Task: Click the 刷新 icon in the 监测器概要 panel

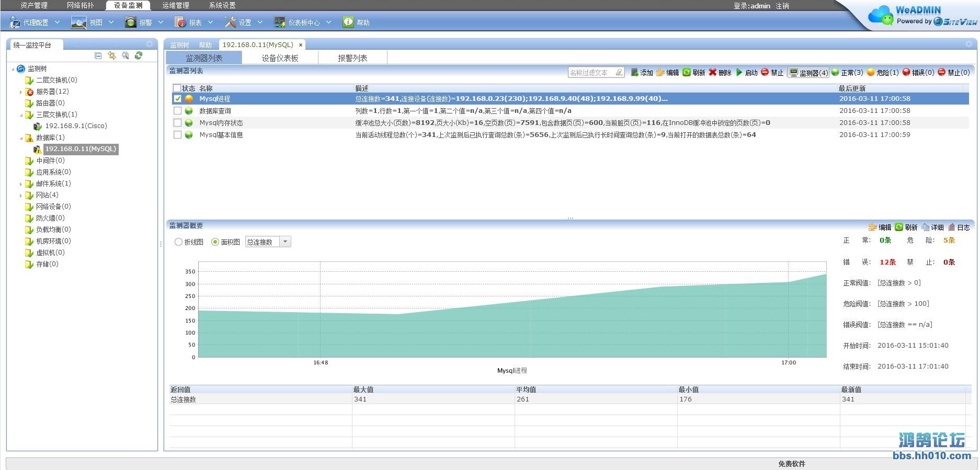Action: click(x=899, y=227)
